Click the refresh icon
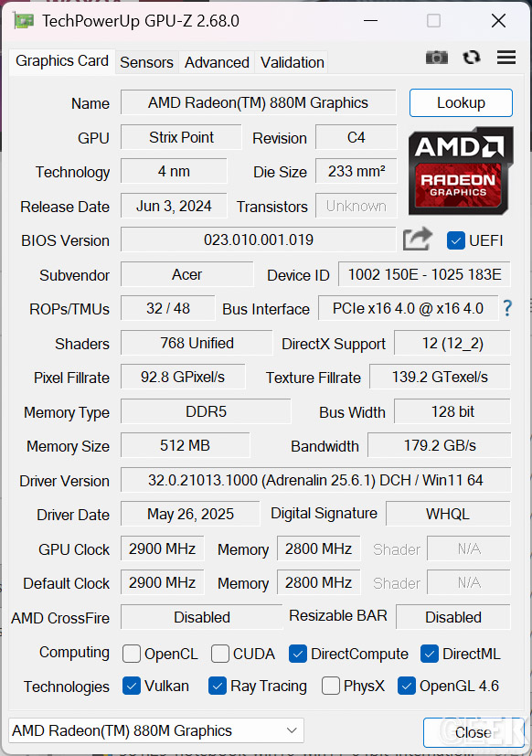Viewport: 532px width, 756px height. coord(472,58)
